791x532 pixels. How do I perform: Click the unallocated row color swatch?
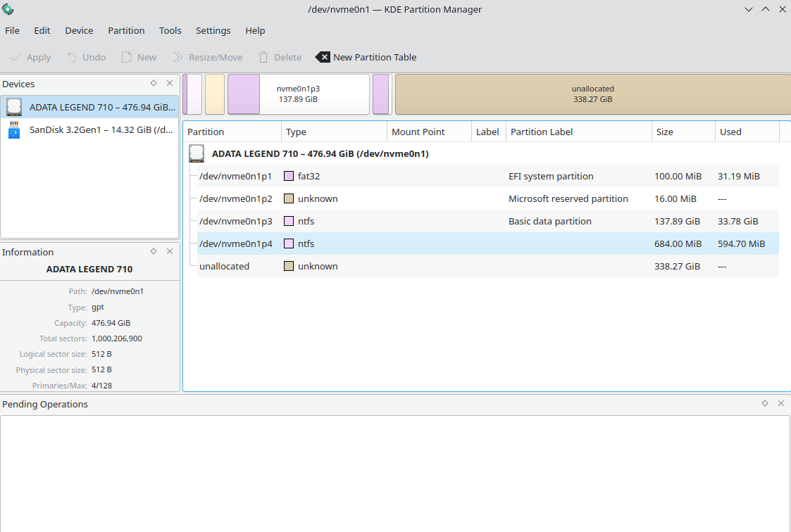tap(289, 266)
